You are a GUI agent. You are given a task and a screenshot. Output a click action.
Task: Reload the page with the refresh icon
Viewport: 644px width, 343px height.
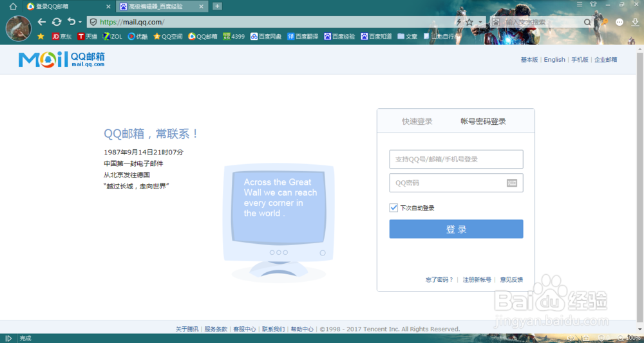tap(57, 22)
